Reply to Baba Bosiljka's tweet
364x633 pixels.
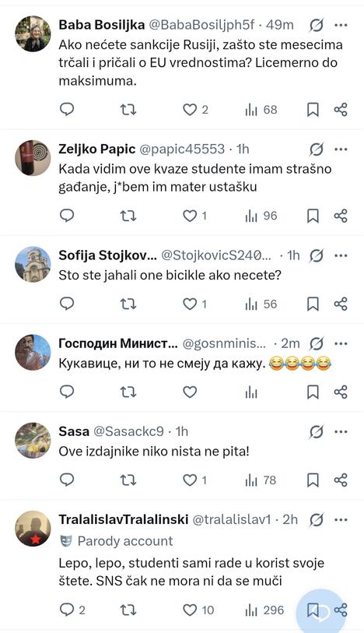point(67,110)
